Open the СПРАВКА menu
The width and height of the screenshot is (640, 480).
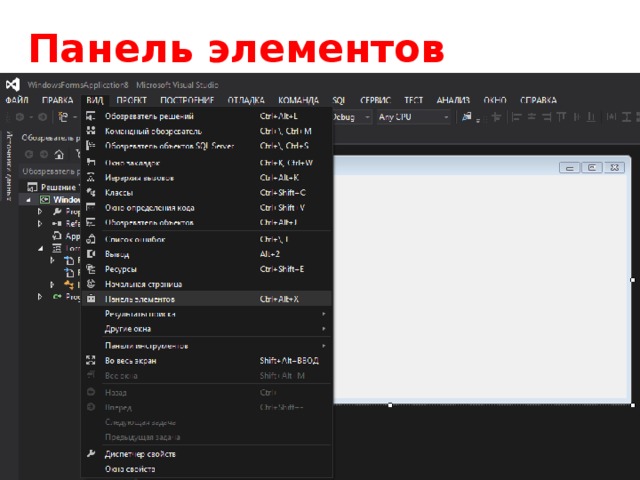tap(538, 100)
